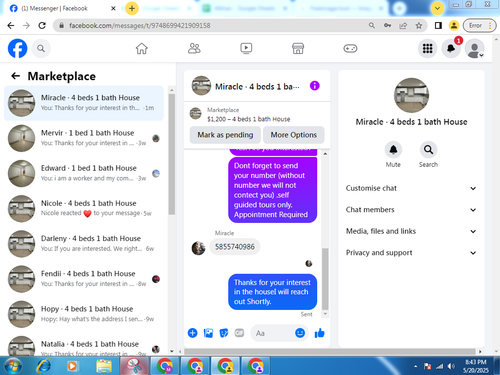This screenshot has width=500, height=375.
Task: Launch Internet Explorer from taskbar
Action: click(x=44, y=366)
